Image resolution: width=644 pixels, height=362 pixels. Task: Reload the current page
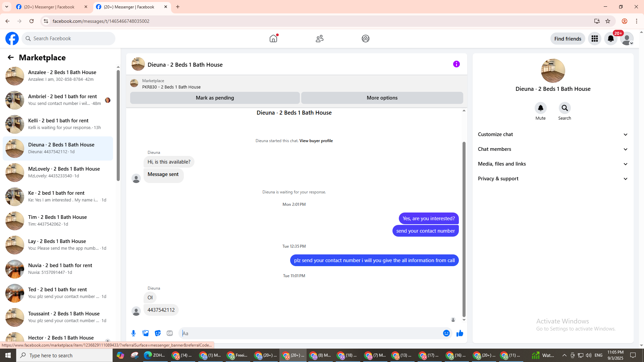(x=32, y=21)
